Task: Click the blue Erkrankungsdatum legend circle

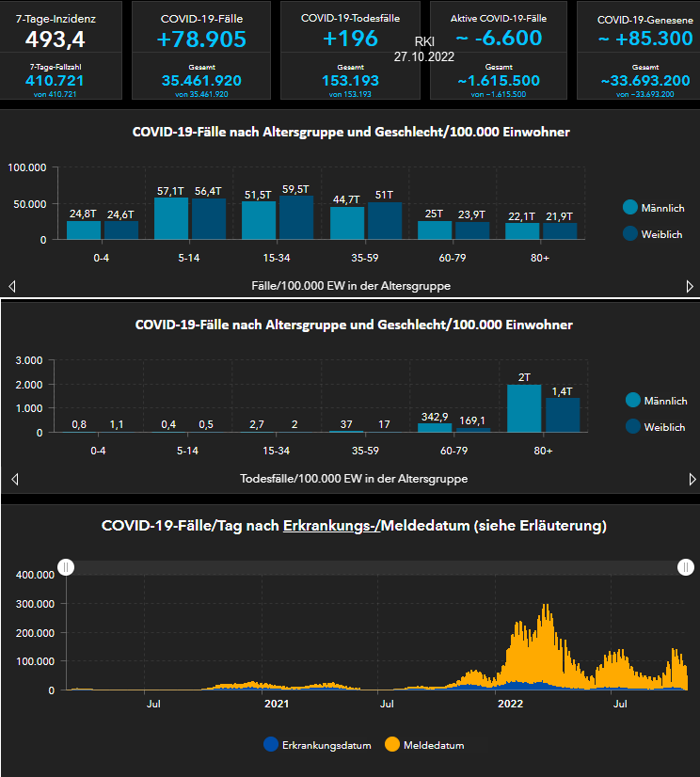Action: click(x=272, y=745)
